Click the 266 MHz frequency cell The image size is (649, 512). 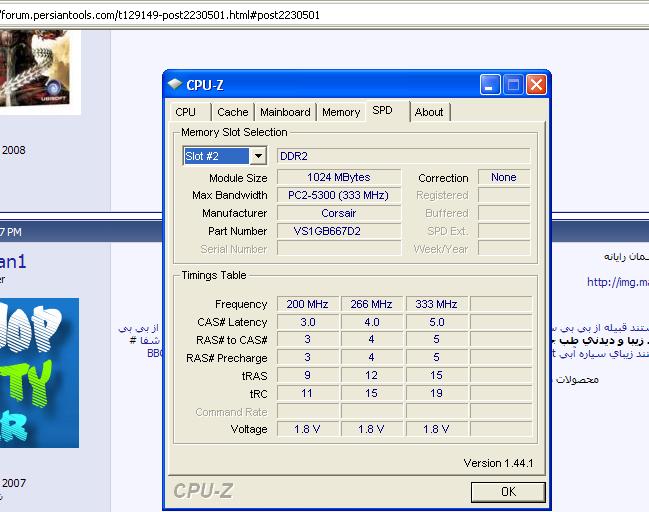click(x=371, y=304)
